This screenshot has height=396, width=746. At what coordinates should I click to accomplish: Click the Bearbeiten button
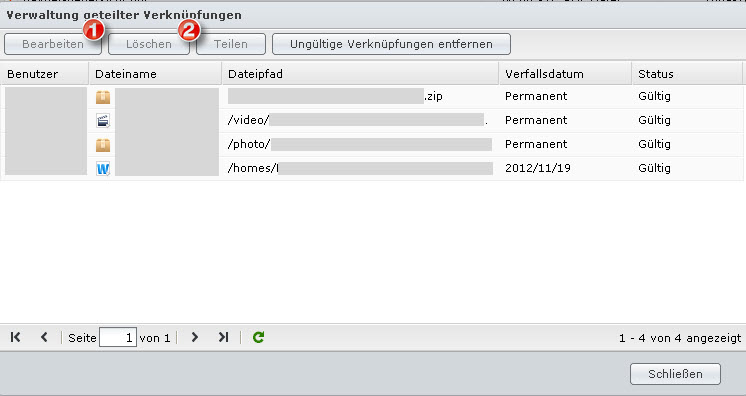(x=53, y=44)
